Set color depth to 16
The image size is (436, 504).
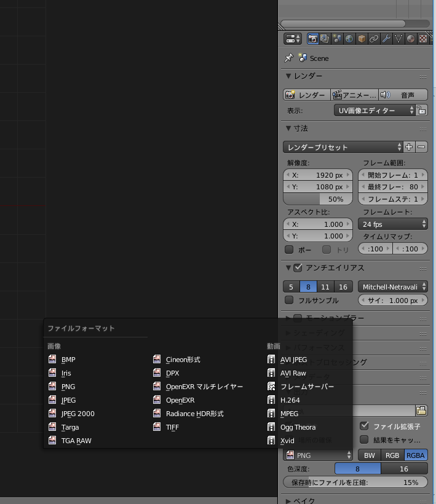(x=404, y=469)
